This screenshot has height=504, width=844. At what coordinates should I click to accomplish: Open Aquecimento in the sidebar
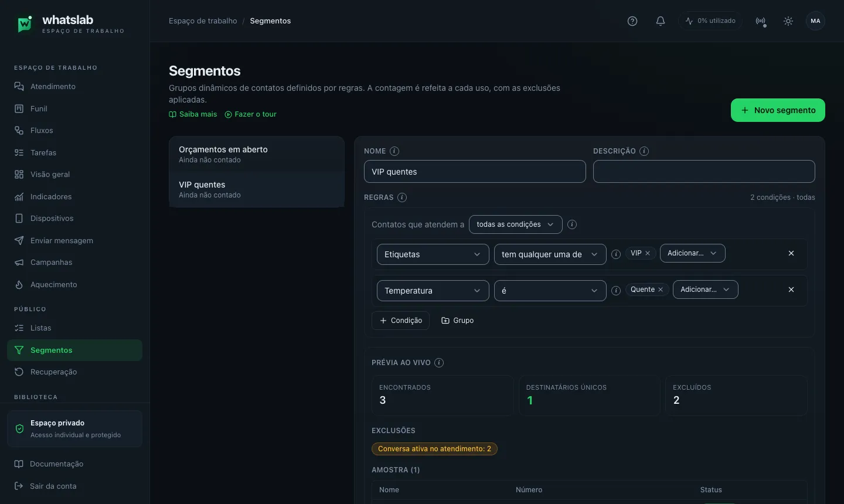click(74, 285)
